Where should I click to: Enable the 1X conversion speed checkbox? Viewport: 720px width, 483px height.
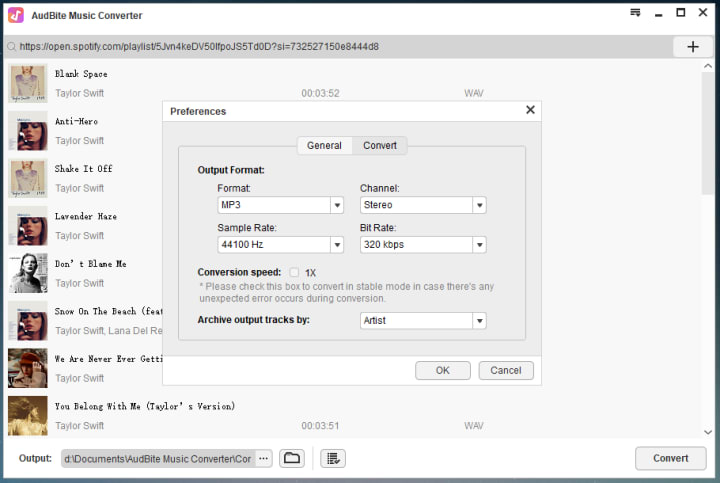[294, 272]
